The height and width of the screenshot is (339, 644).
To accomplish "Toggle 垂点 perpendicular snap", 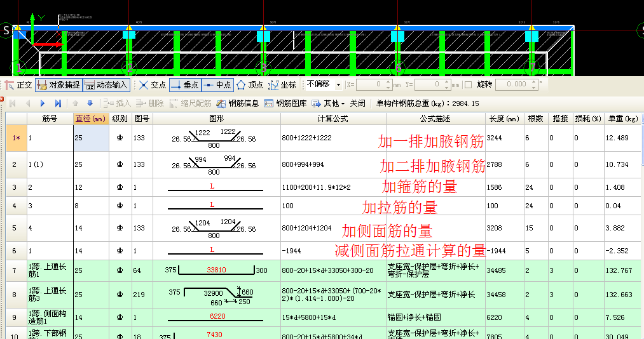I will click(185, 85).
